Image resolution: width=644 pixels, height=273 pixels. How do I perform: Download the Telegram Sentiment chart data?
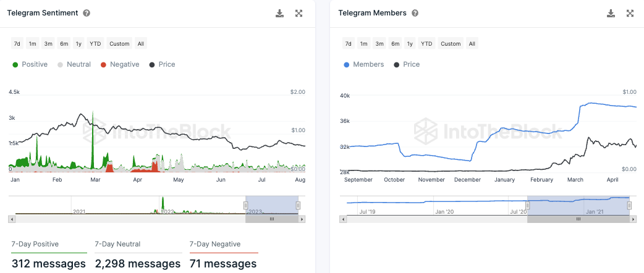(x=280, y=13)
